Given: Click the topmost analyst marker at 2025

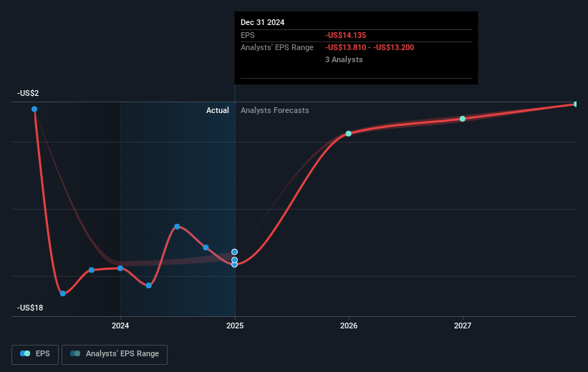Looking at the screenshot, I should pos(234,252).
